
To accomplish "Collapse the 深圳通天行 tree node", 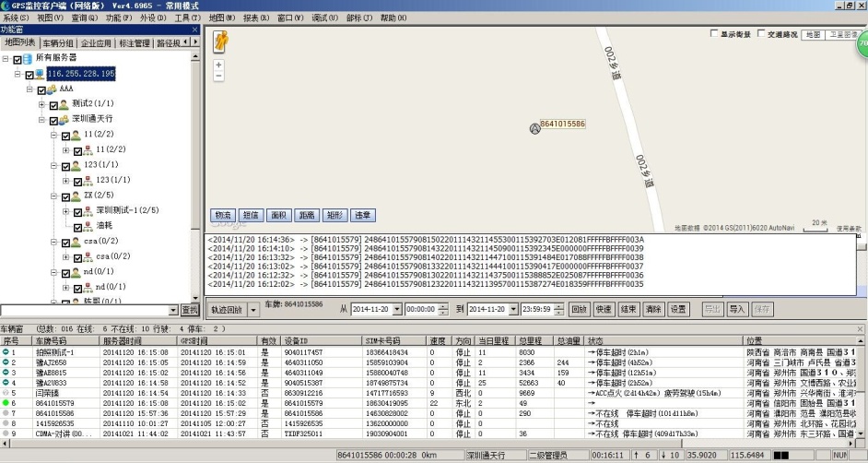I will pyautogui.click(x=41, y=120).
